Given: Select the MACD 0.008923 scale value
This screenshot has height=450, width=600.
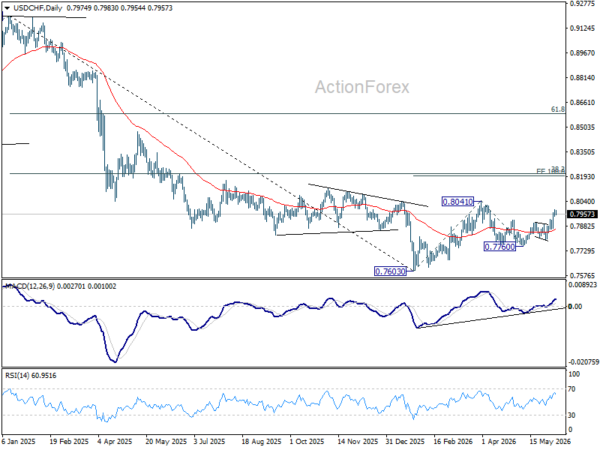Looking at the screenshot, I should pyautogui.click(x=582, y=285).
